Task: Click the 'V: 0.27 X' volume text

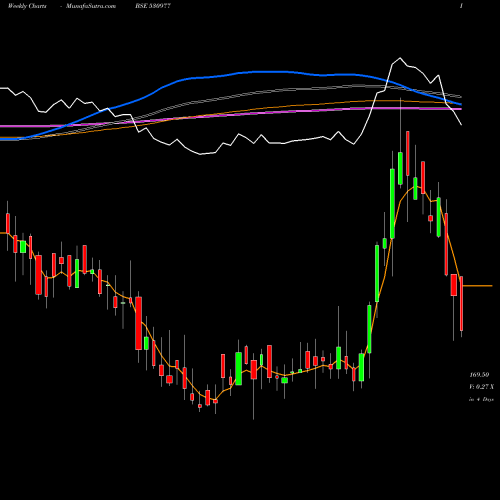Action: click(x=481, y=387)
